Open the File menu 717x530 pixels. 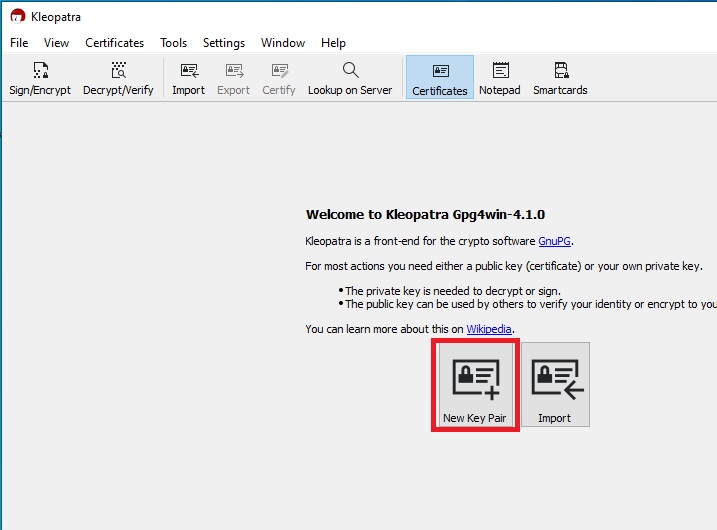[x=19, y=43]
